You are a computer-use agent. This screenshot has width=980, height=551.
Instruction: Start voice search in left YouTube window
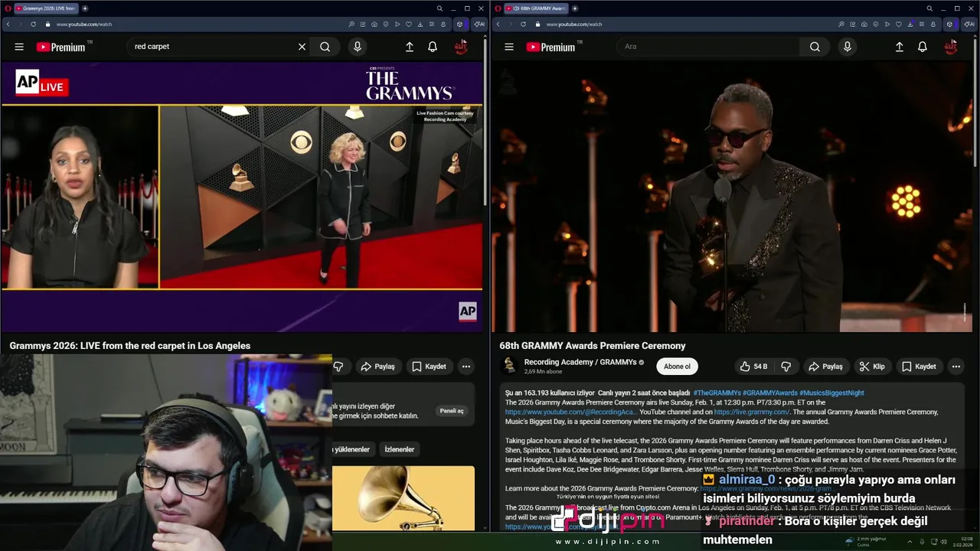pos(357,47)
